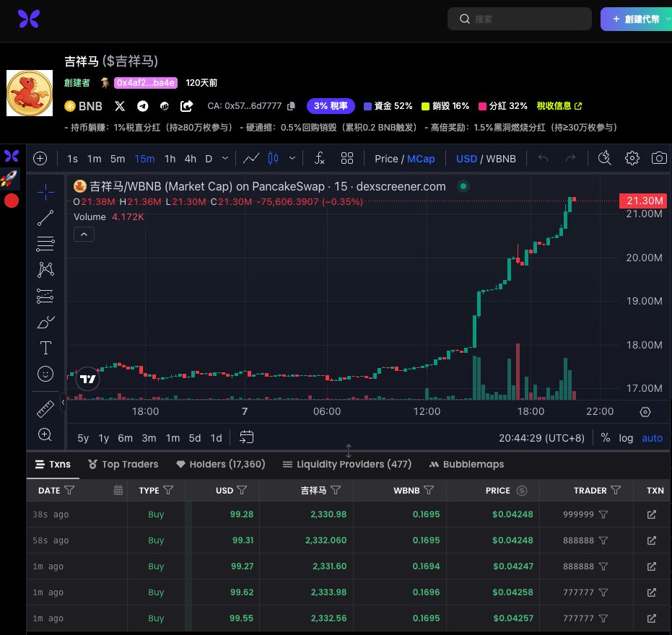Click the price scale settings icon under axis
The image size is (672, 635).
click(x=645, y=412)
